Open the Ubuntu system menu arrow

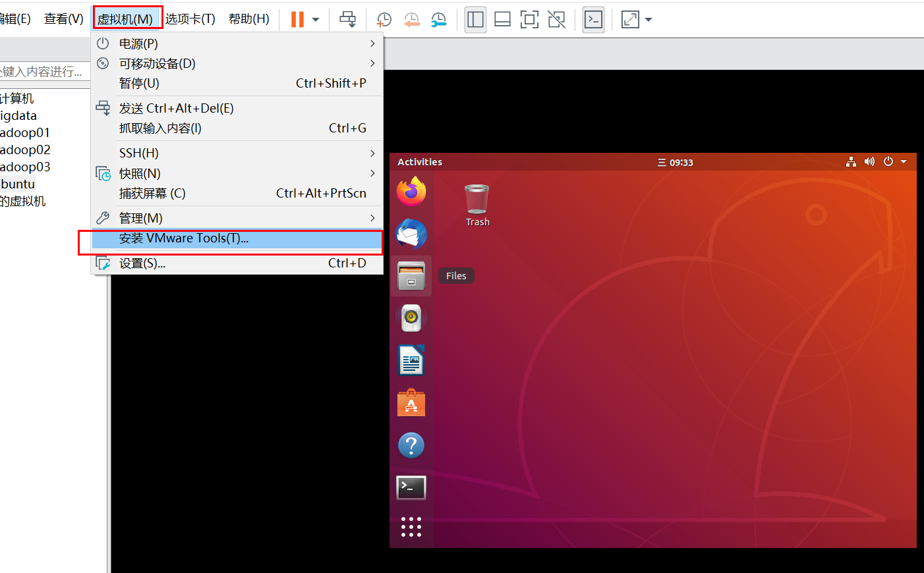pos(904,162)
